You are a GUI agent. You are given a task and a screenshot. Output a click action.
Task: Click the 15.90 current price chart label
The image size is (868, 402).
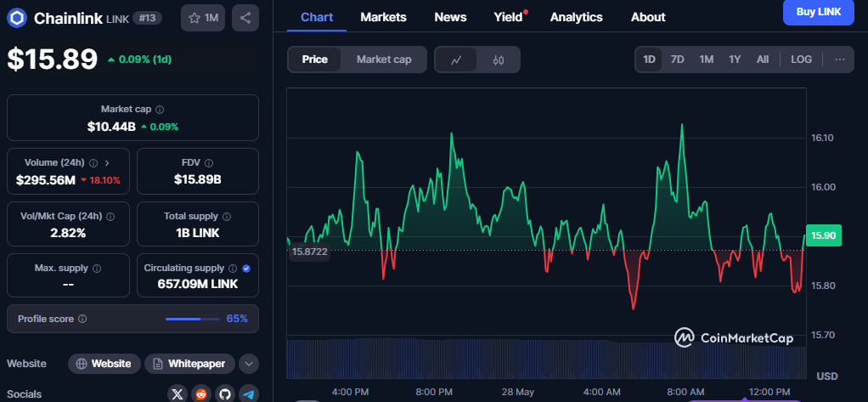(x=824, y=235)
